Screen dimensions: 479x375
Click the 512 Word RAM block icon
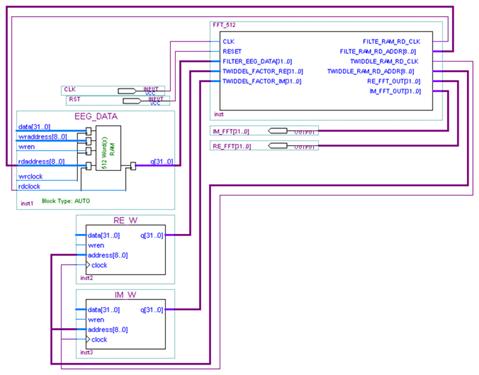click(x=108, y=148)
